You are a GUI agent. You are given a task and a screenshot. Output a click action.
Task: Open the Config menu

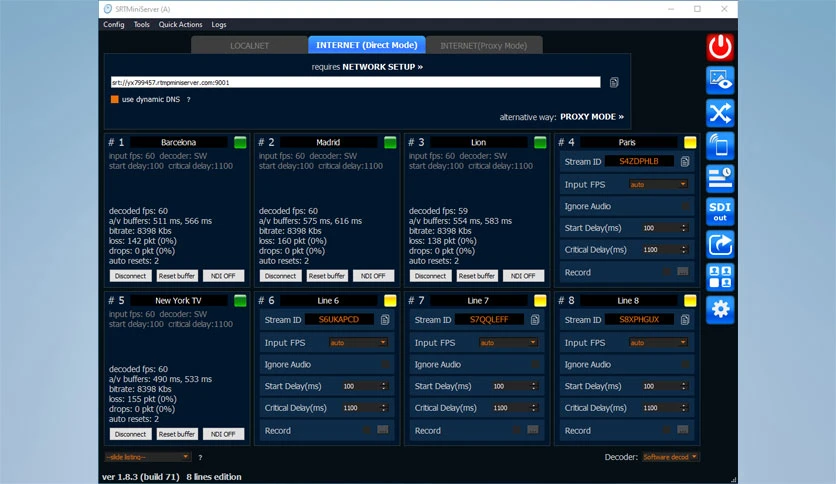click(x=114, y=25)
